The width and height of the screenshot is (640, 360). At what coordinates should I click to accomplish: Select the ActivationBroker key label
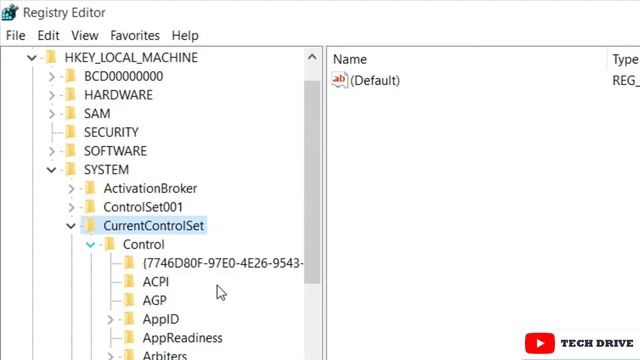pyautogui.click(x=150, y=189)
